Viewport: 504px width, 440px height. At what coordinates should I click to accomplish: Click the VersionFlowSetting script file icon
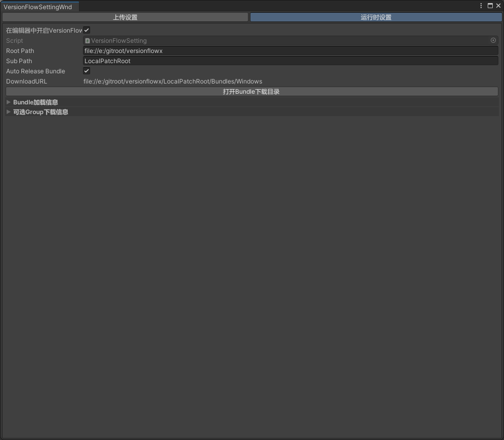88,41
